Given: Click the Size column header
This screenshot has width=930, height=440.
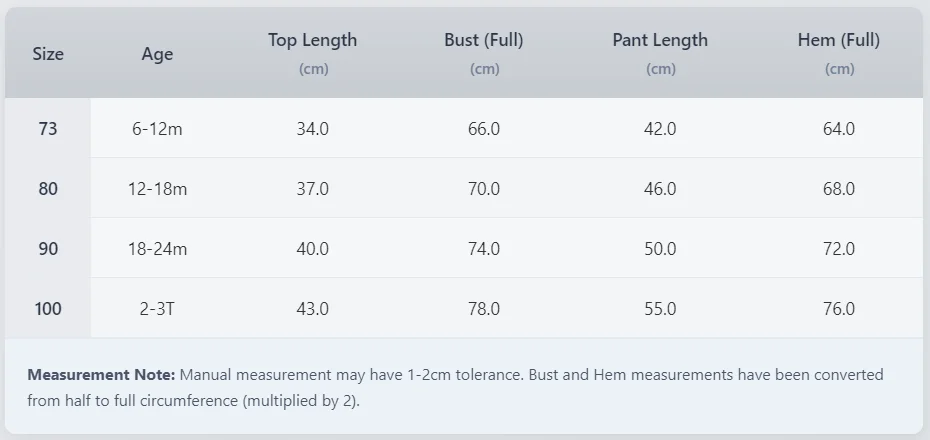Looking at the screenshot, I should pos(48,54).
